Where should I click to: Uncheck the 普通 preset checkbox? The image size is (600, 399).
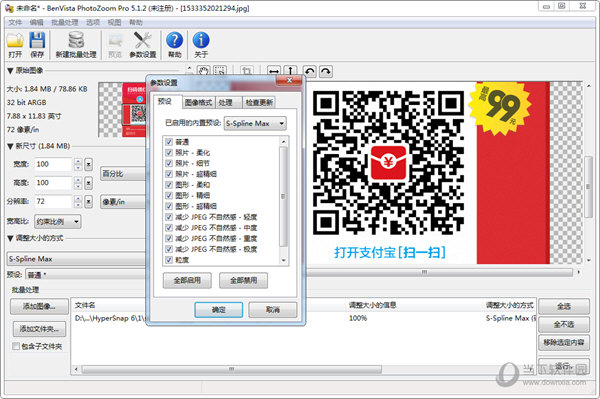pyautogui.click(x=169, y=142)
